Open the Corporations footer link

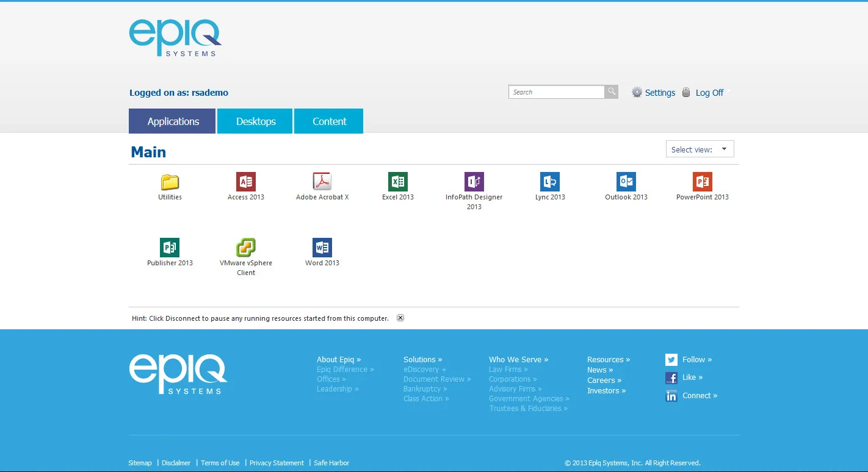513,379
